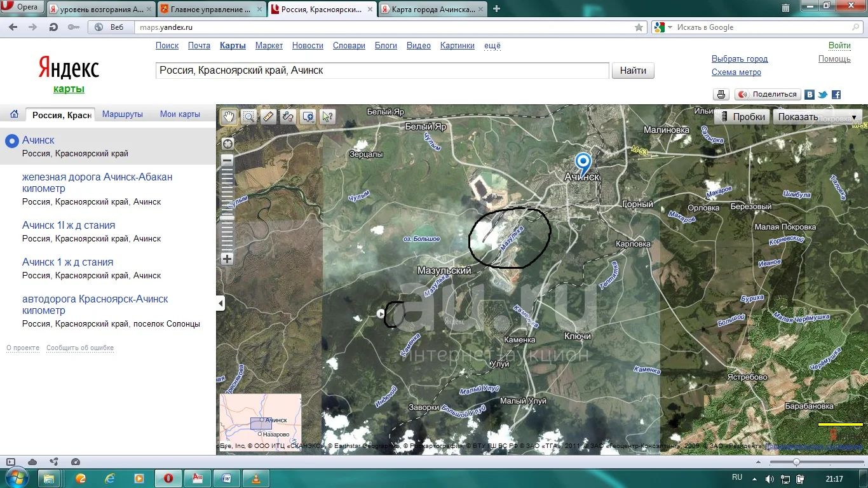Open VLC from the Windows taskbar
Screen dimensions: 868x488
coord(257,478)
